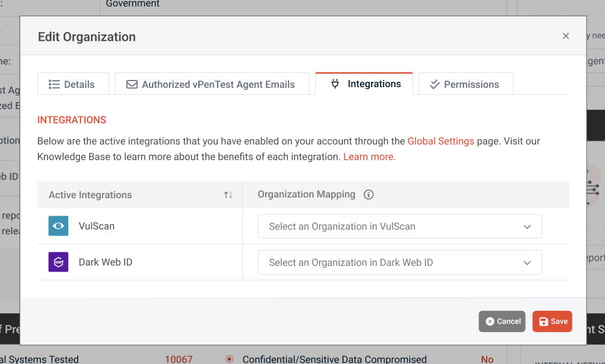Open the Authorized vPenTest Agent Emails tab
Screen dimensions: 605x364
pos(212,84)
